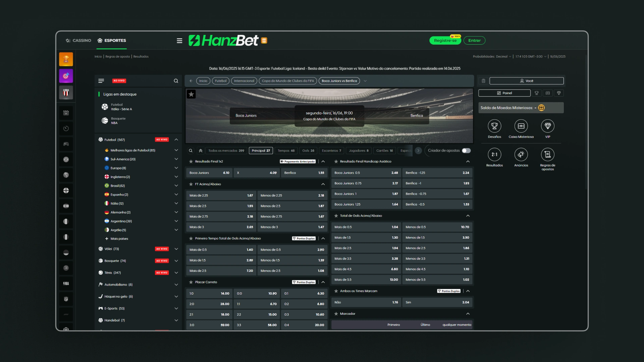Open the bet slip icon
Image resolution: width=644 pixels, height=362 pixels.
pos(483,81)
